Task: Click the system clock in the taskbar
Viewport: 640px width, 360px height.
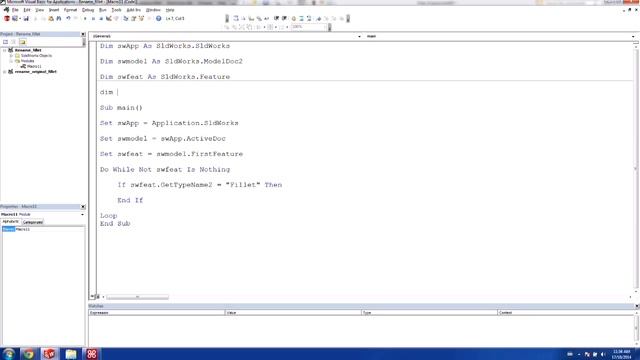Action: tap(622, 354)
